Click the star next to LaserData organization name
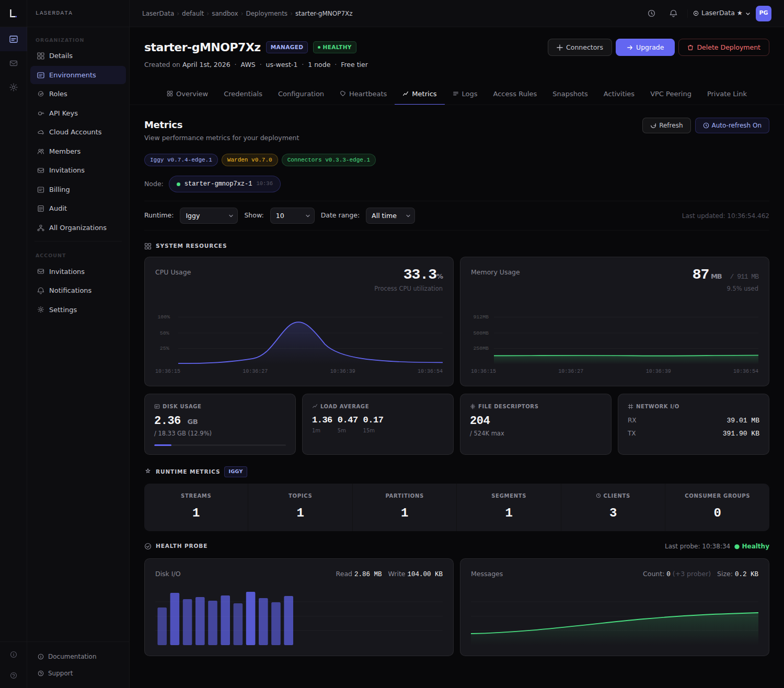This screenshot has width=784, height=688. (740, 13)
